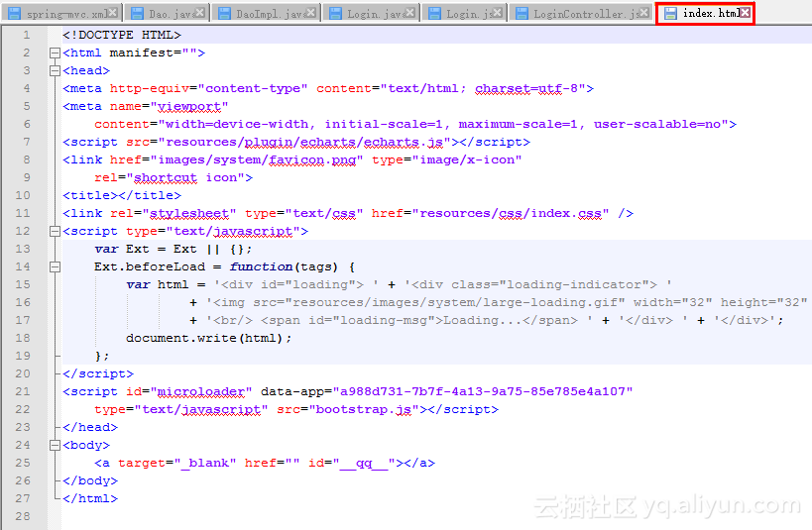The width and height of the screenshot is (812, 530).
Task: Click line number 28 in the margin
Action: click(23, 516)
